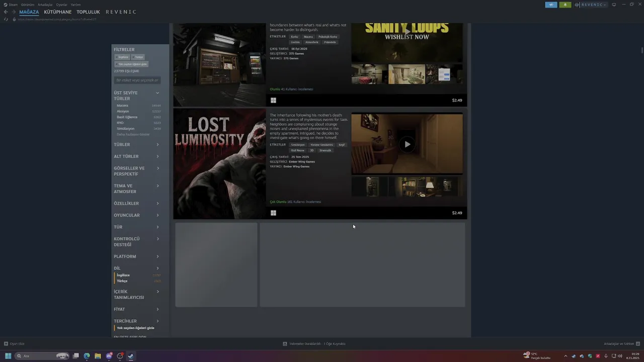The image size is (644, 362).
Task: Focus the tag search field 'Bir etiket veya seçenek ar'
Action: tap(137, 80)
